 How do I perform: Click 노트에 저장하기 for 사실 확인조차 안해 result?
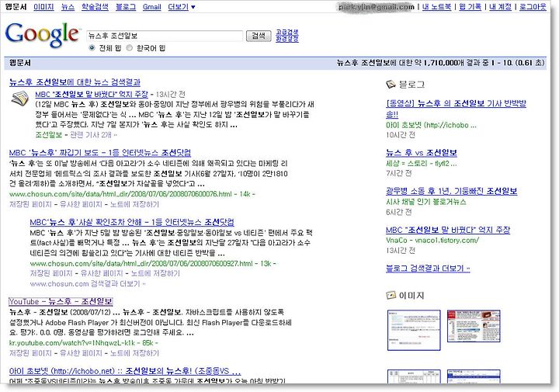click(155, 273)
